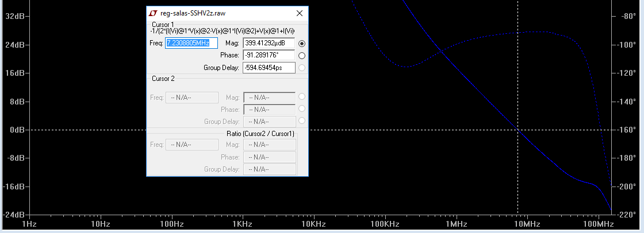Click the -120° right axis label

point(627,73)
